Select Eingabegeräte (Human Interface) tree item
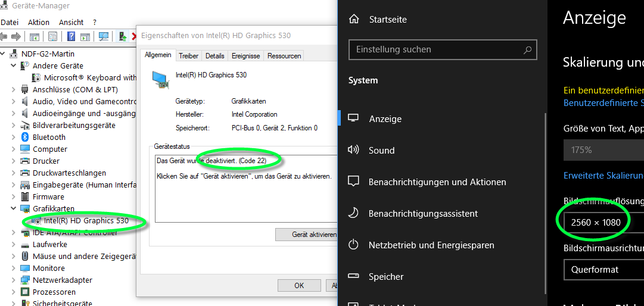 84,185
